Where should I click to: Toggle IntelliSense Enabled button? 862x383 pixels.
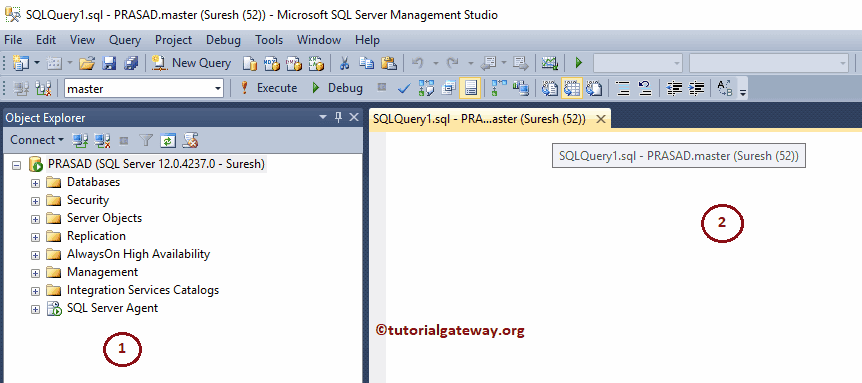pos(470,88)
